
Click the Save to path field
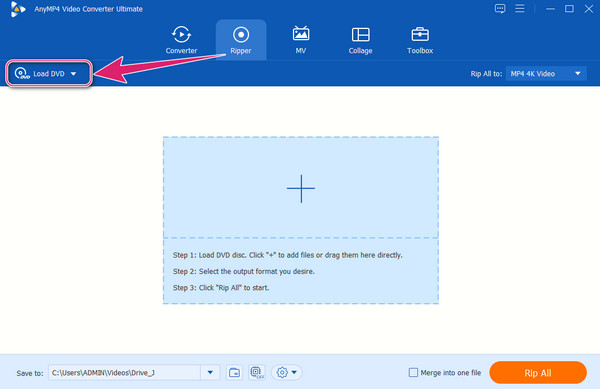click(x=124, y=373)
